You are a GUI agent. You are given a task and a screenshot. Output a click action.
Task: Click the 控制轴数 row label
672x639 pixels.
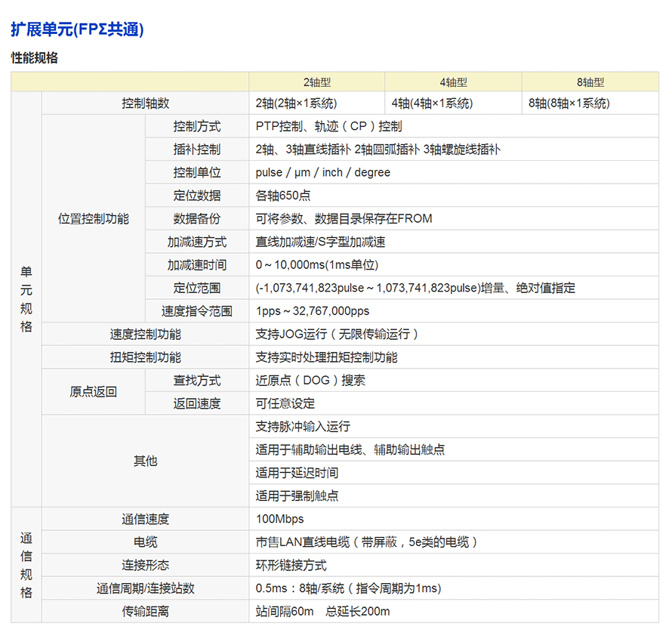146,103
